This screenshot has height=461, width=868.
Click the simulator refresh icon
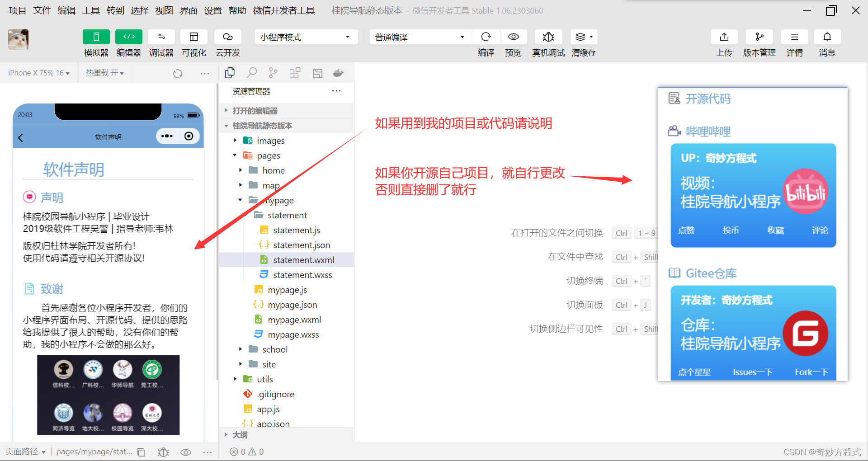tap(178, 73)
